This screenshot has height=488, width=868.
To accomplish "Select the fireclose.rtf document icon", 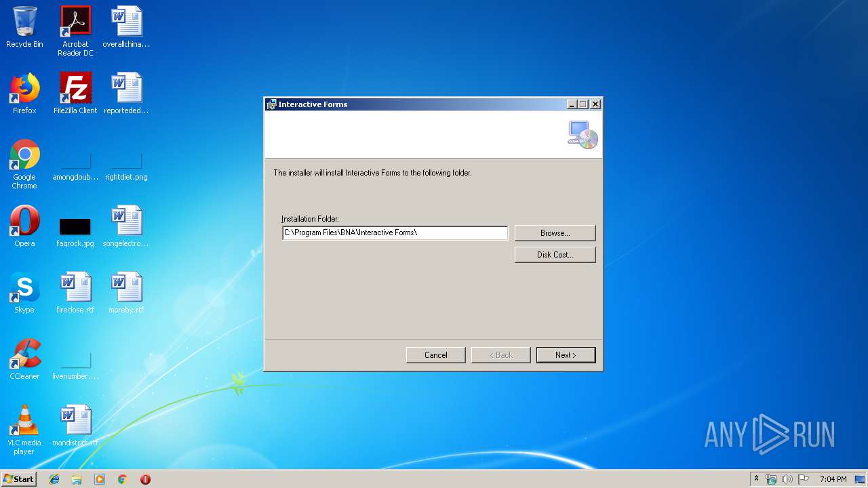I will pyautogui.click(x=75, y=293).
